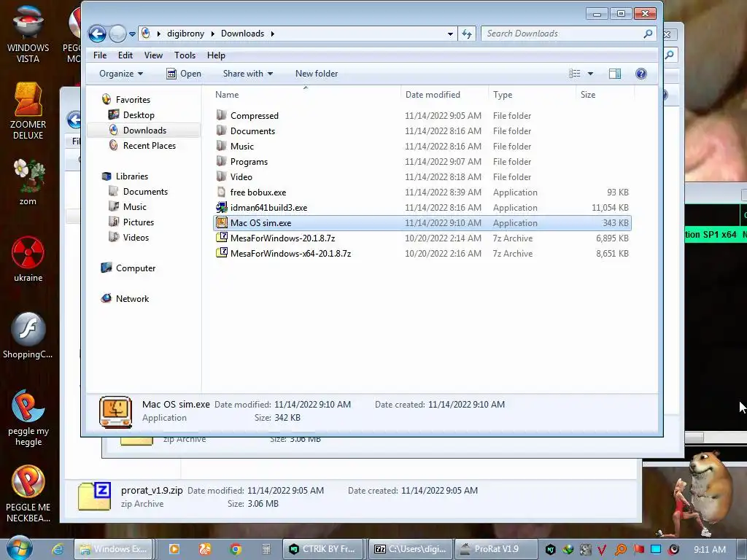Select Favorites in the navigation pane

(x=133, y=99)
